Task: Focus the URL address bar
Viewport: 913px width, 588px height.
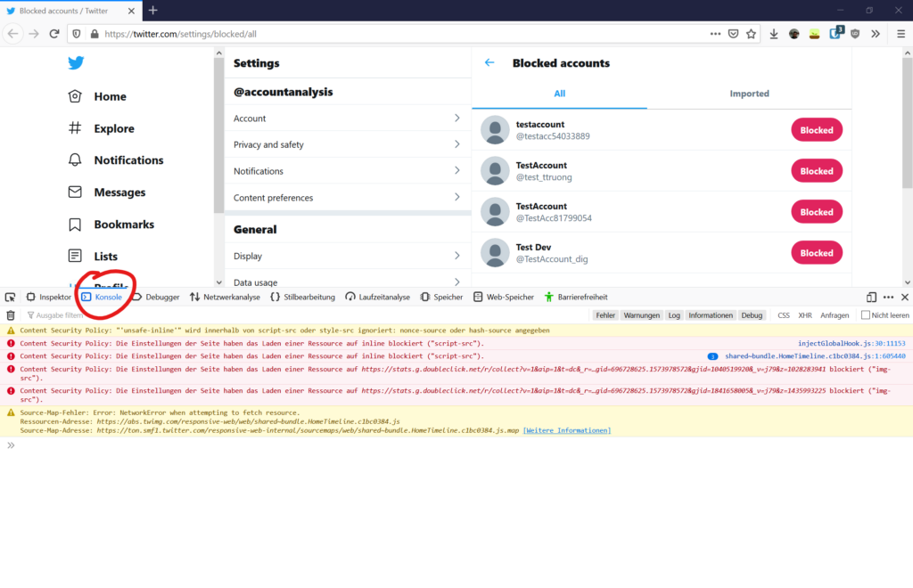Action: 402,34
